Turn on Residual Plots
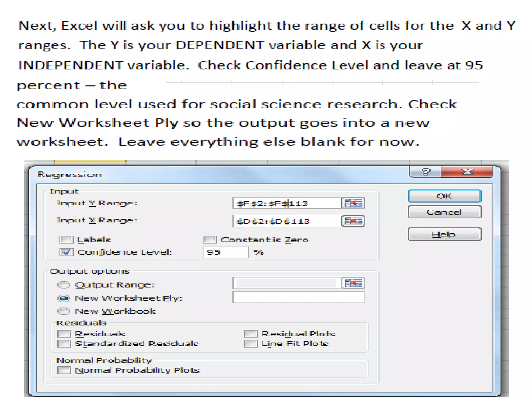The width and height of the screenshot is (532, 399). coord(251,334)
